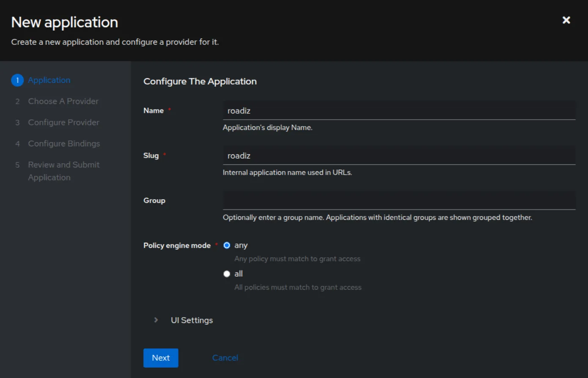Expand UI Settings chevron arrow

point(156,320)
